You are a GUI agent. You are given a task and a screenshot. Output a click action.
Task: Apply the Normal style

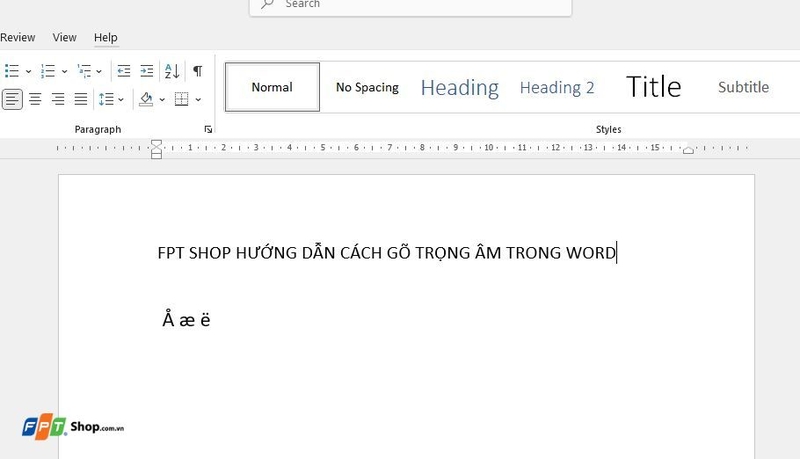coord(272,87)
